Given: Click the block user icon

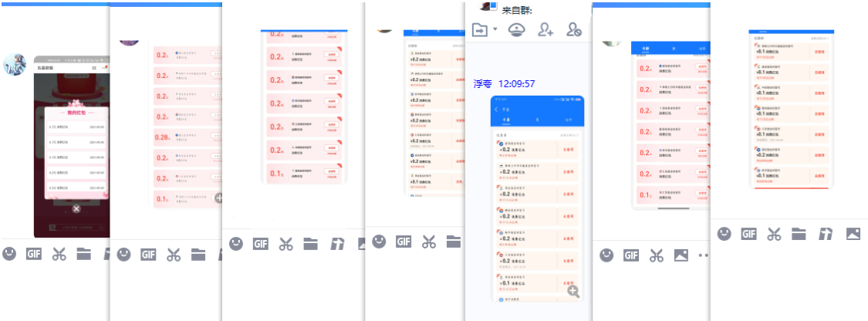Looking at the screenshot, I should [573, 30].
